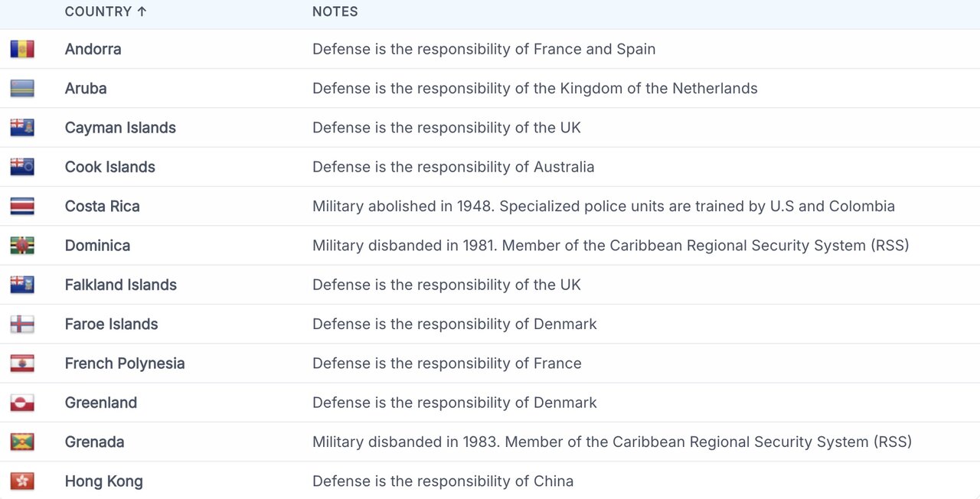Viewport: 980px width, 499px height.
Task: Select the Andorra country name
Action: (93, 49)
